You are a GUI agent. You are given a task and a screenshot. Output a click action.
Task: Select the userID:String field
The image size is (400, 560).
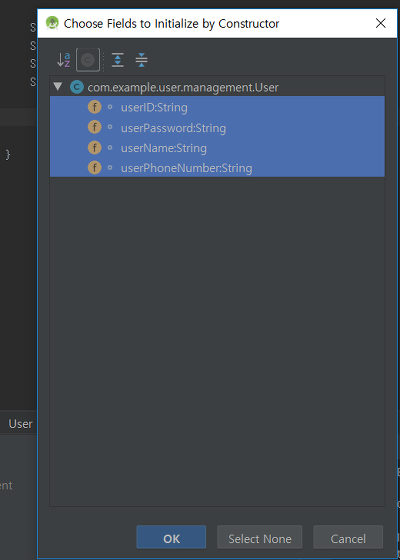[217, 107]
